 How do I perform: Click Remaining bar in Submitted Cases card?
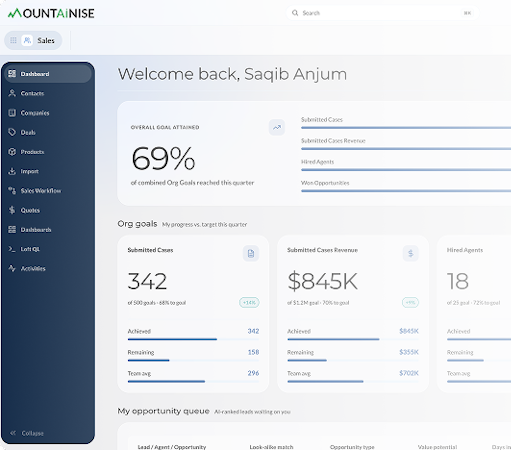(x=193, y=360)
